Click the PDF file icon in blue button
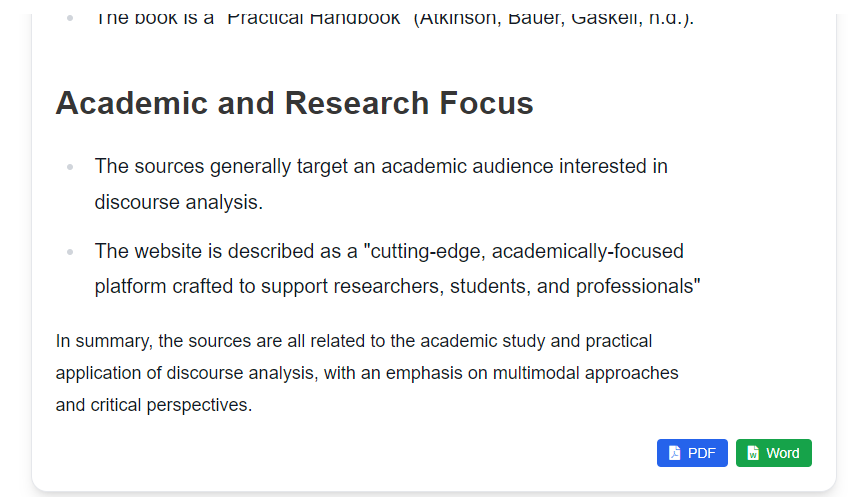 pyautogui.click(x=674, y=453)
